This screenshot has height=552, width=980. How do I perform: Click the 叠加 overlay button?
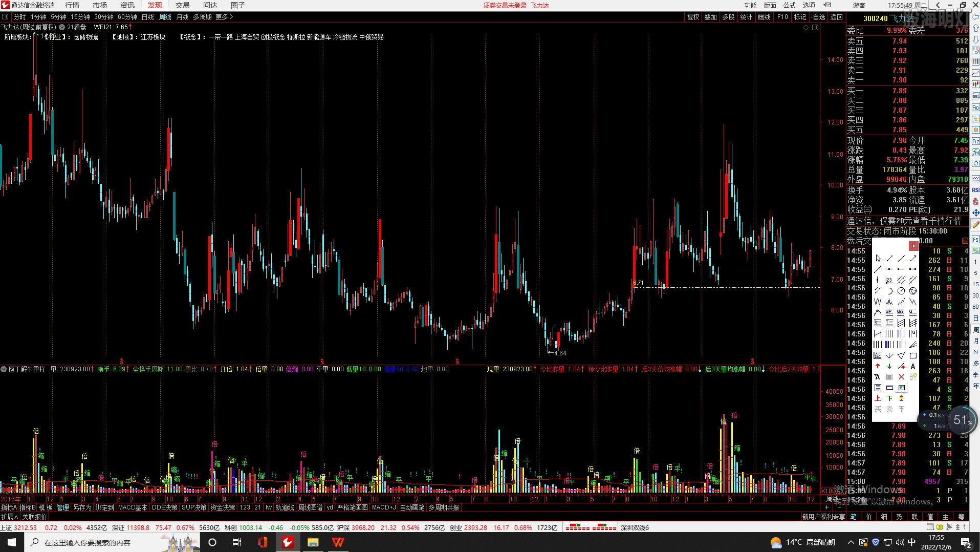(x=710, y=17)
